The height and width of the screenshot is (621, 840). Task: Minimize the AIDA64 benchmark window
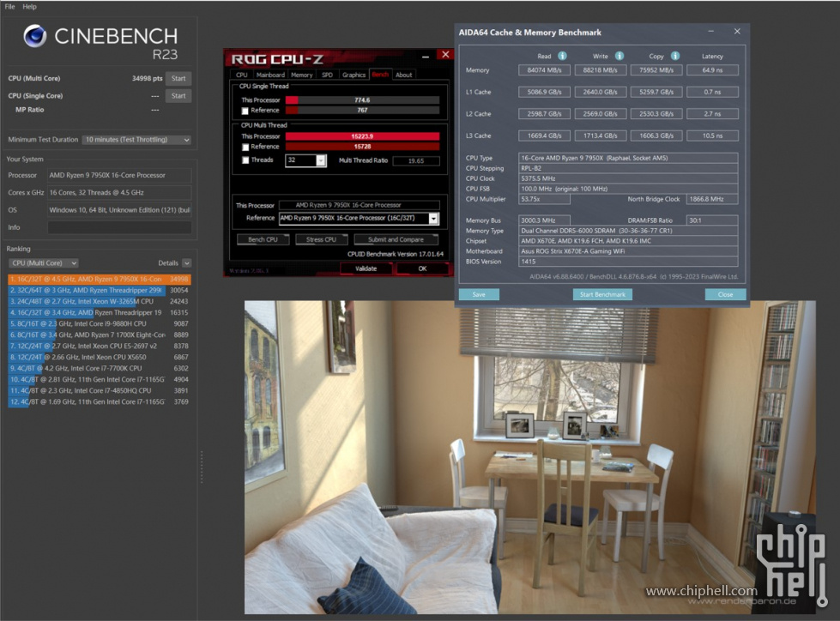pyautogui.click(x=711, y=32)
